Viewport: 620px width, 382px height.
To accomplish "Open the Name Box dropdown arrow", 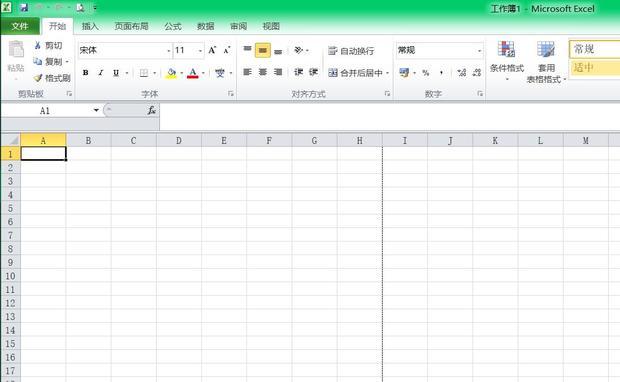I will click(x=96, y=110).
